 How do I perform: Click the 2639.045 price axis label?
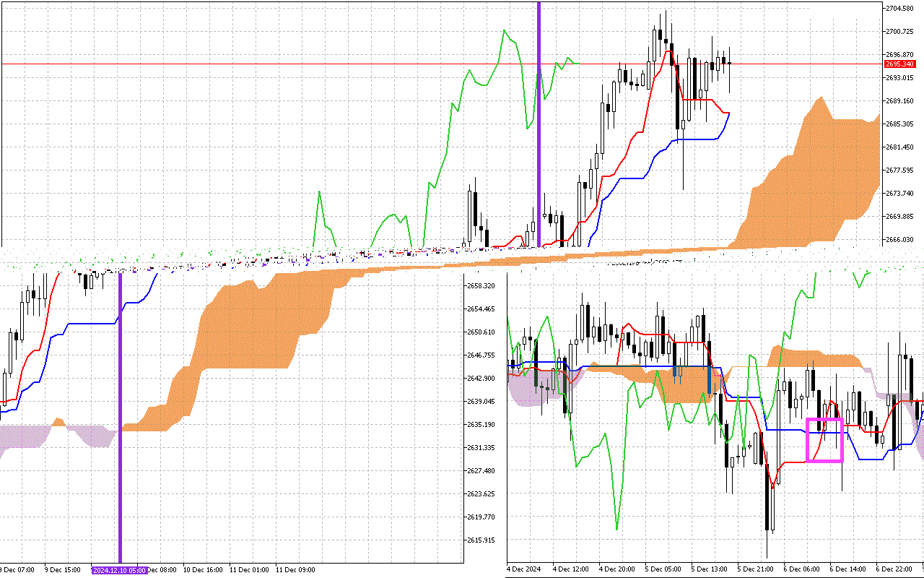[481, 402]
